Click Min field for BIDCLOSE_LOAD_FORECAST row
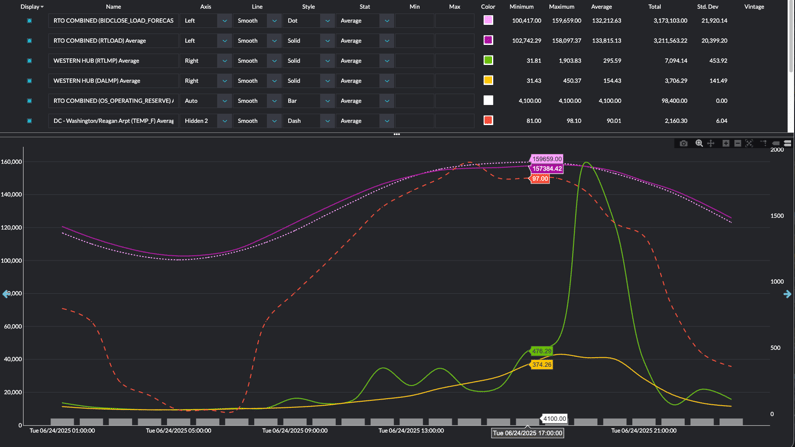Viewport: 795px width, 447px height. coord(415,21)
